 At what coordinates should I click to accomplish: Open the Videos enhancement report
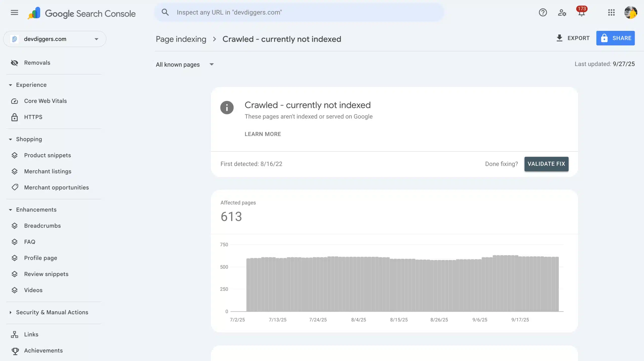[x=33, y=290]
